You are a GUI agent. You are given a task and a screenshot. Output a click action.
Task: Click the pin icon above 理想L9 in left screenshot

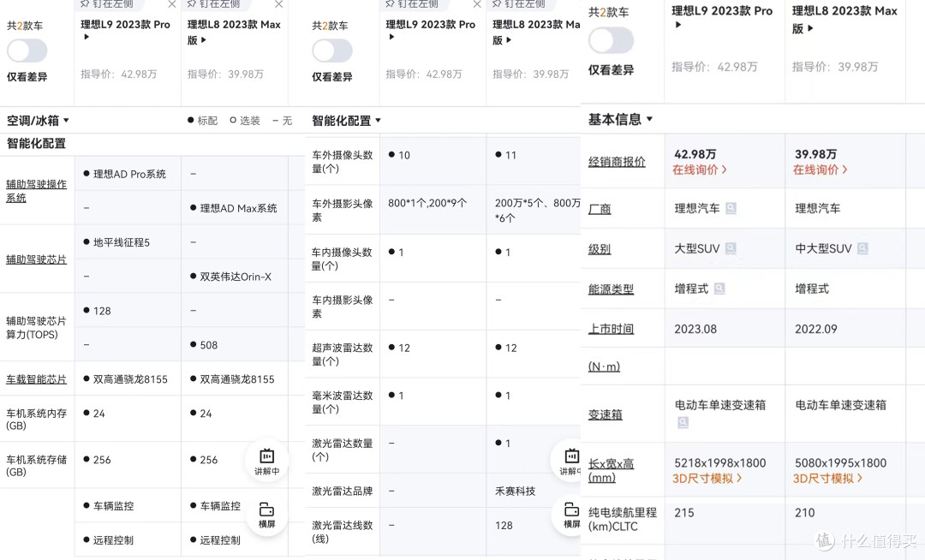point(85,3)
